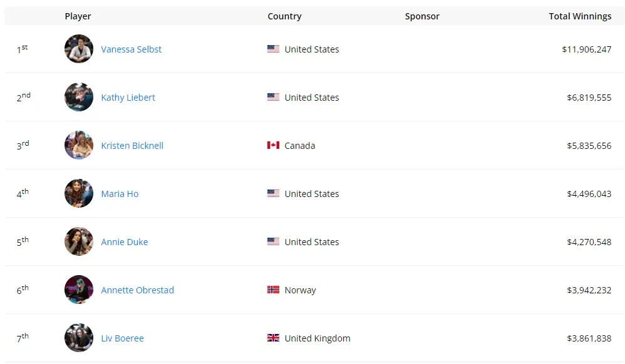Click Kathy Liebert's avatar picture
This screenshot has height=364, width=625.
click(79, 97)
